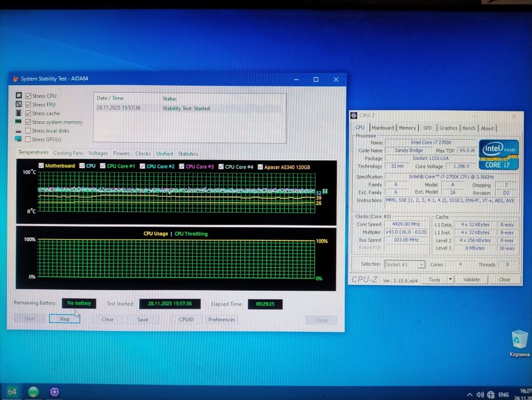Enable Stress local disks checkbox
This screenshot has height=400, width=532.
(28, 130)
